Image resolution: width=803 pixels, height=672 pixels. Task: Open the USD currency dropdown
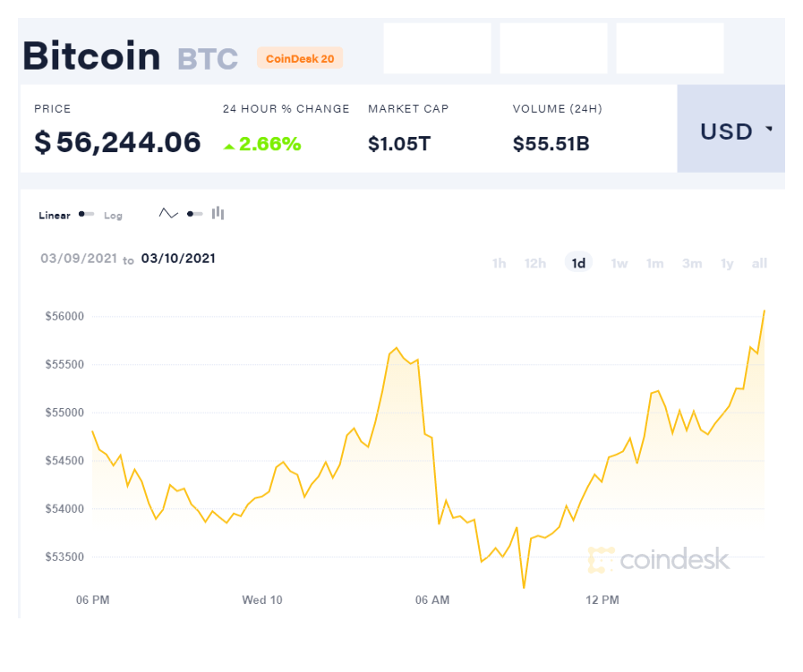(730, 129)
